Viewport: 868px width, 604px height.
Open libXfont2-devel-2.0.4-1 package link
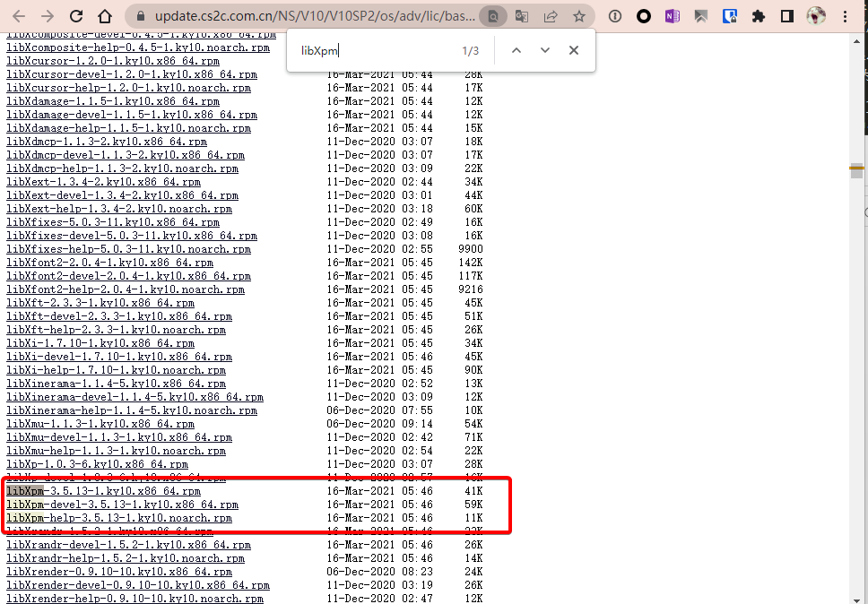tap(128, 276)
